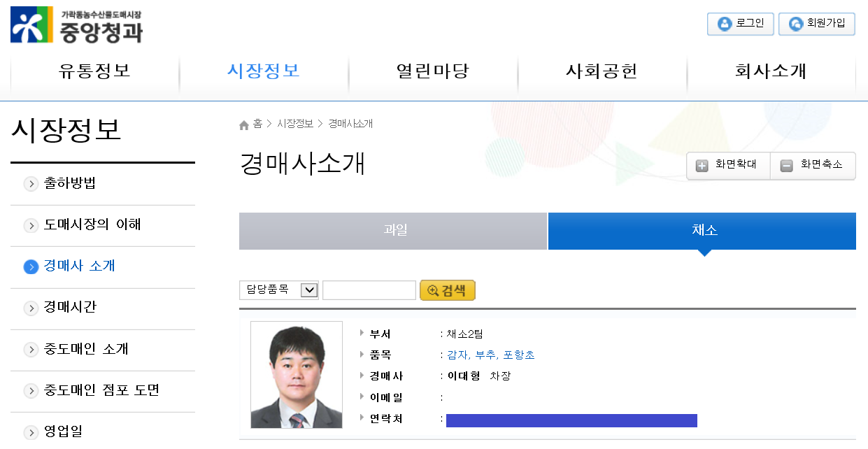Click the 경매사 field label
Image resolution: width=868 pixels, height=449 pixels.
click(x=386, y=376)
